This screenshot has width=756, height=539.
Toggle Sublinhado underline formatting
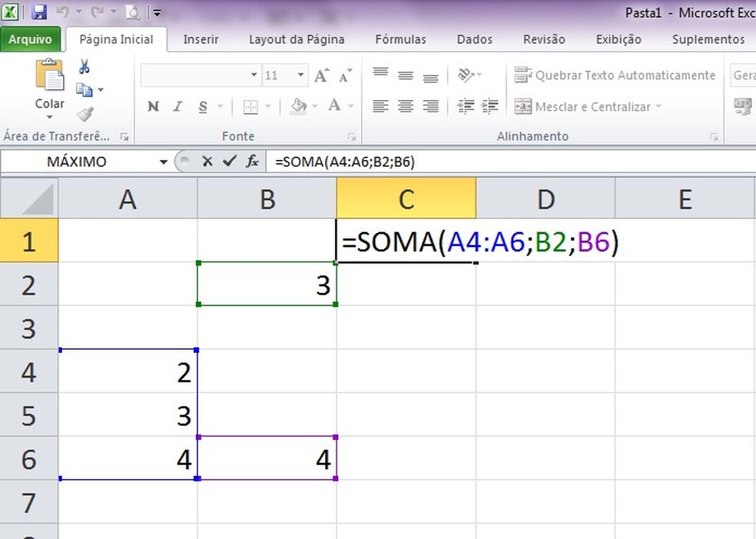[x=203, y=107]
